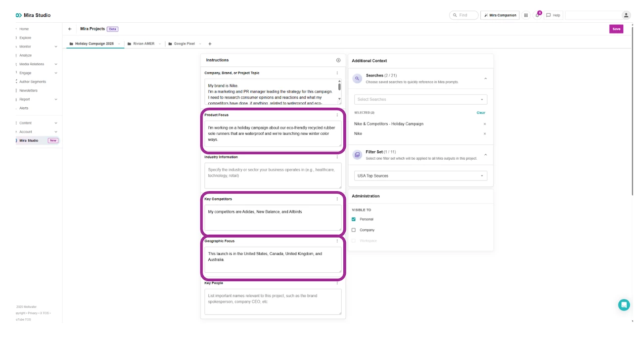The width and height of the screenshot is (644, 343).
Task: Switch to the Rivian AMER project tab
Action: (x=144, y=43)
